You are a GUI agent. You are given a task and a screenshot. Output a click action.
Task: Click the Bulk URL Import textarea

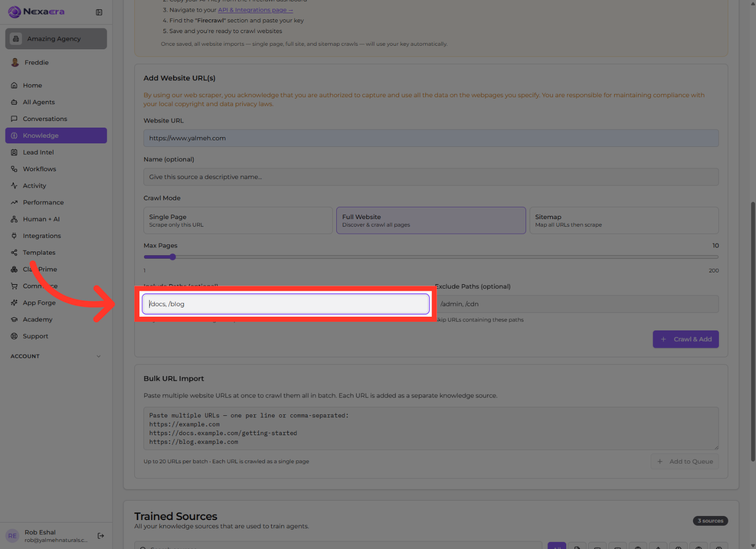pyautogui.click(x=431, y=429)
